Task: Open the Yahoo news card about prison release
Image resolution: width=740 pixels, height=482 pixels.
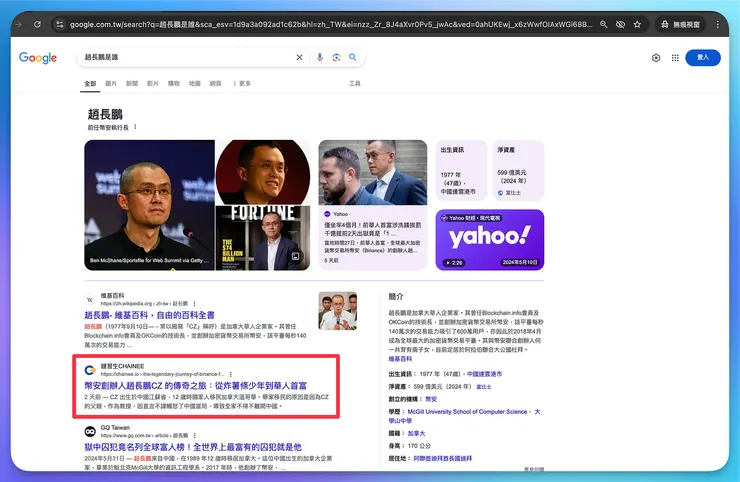Action: 373,205
